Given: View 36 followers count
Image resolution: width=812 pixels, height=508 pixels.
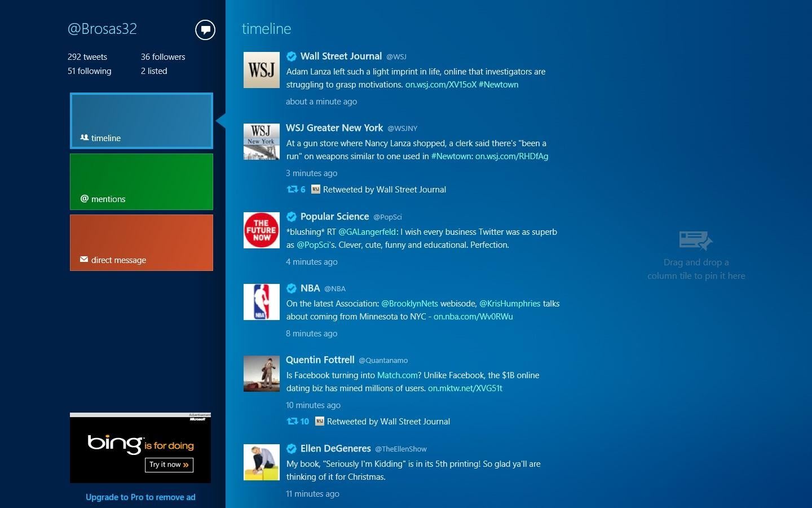Looking at the screenshot, I should click(x=163, y=57).
